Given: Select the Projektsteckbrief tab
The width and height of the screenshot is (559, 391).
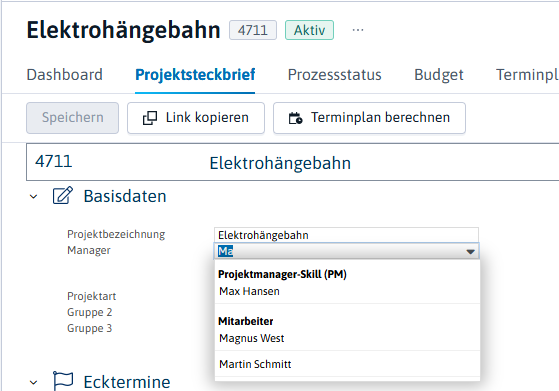Looking at the screenshot, I should coord(195,75).
